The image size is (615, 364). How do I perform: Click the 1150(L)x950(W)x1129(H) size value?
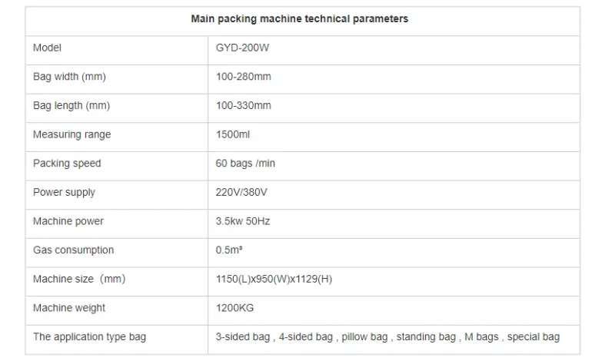coord(274,279)
